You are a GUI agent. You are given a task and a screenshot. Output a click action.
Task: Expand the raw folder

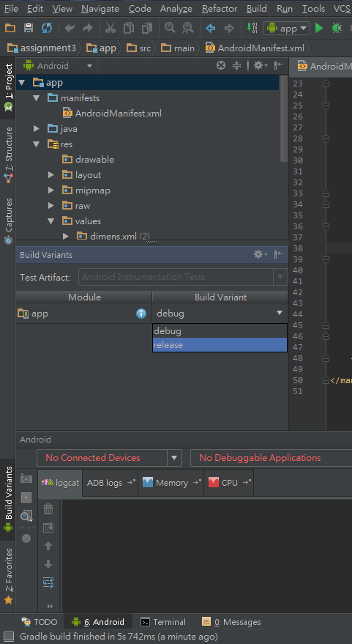coord(51,206)
